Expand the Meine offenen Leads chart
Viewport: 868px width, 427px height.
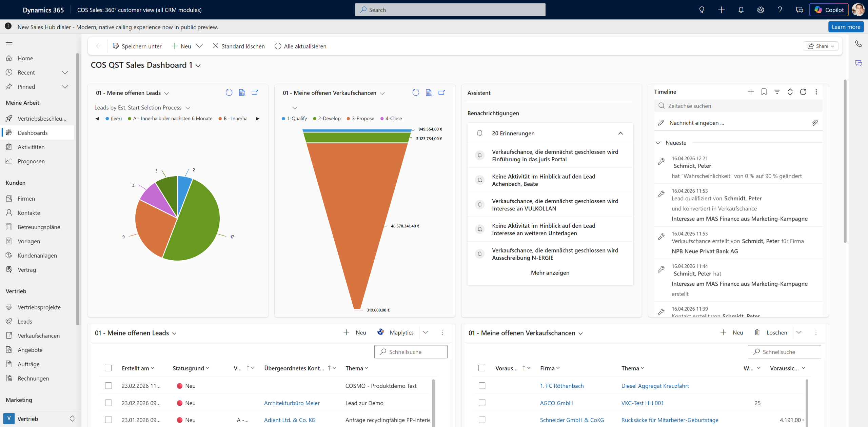pos(255,93)
